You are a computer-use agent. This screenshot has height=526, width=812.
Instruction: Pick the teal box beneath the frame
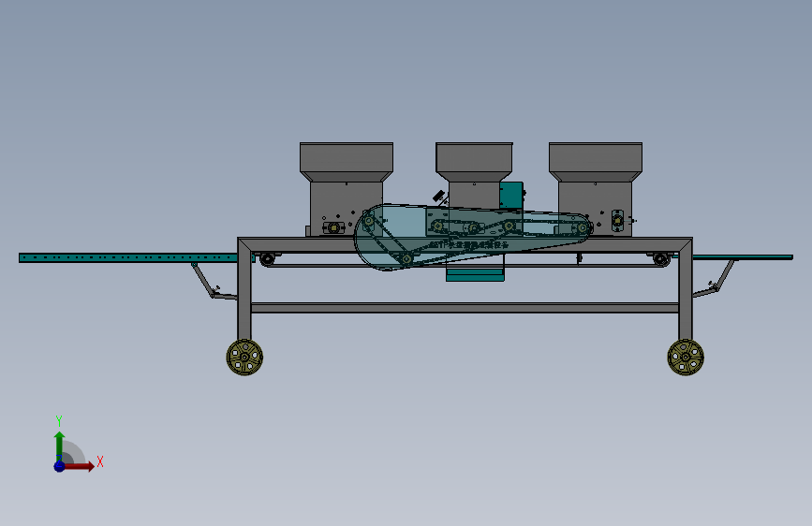(475, 275)
